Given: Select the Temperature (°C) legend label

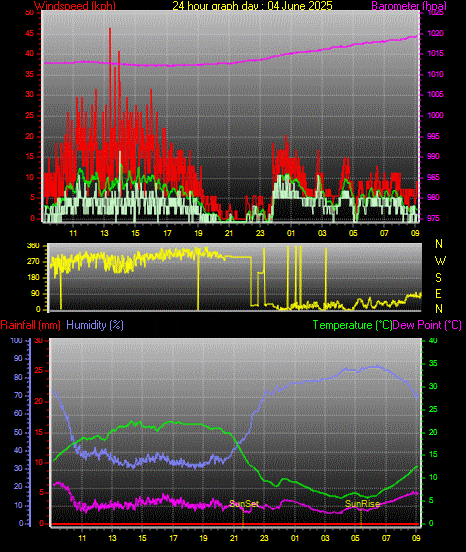Looking at the screenshot, I should point(352,325).
